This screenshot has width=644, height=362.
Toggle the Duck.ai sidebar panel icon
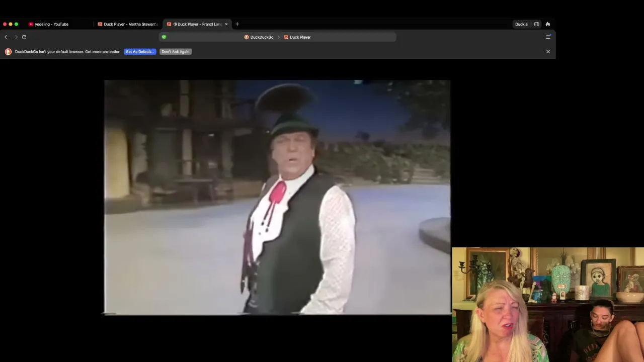[x=537, y=24]
